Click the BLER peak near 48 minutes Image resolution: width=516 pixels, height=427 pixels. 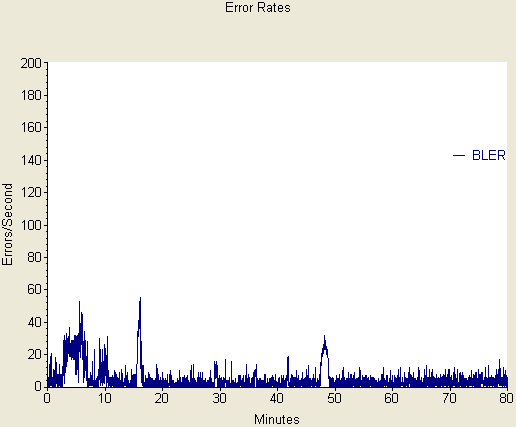324,338
